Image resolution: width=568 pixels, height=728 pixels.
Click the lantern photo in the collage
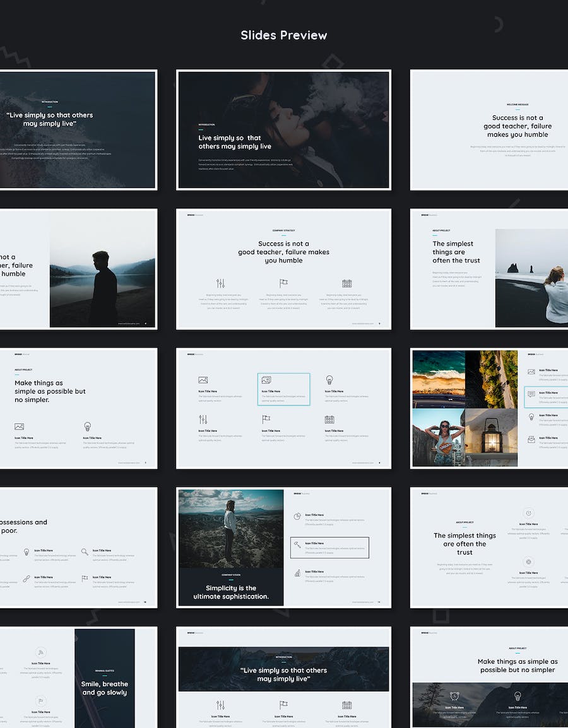[491, 438]
